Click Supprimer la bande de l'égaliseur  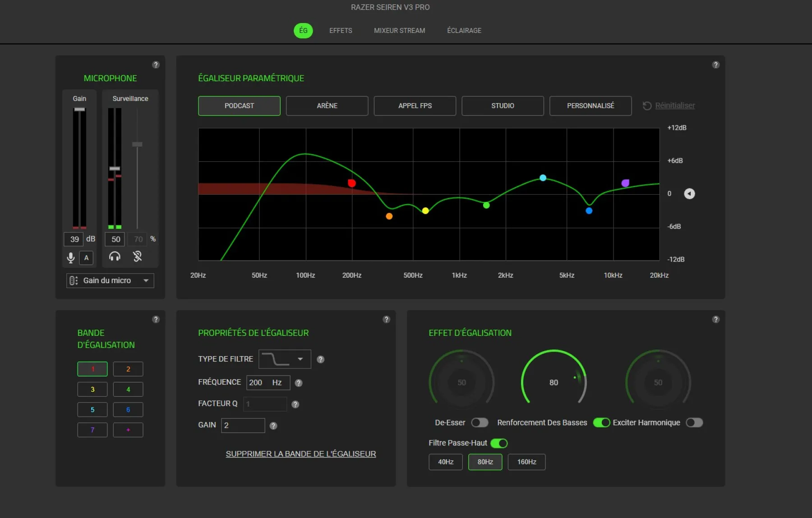tap(301, 454)
